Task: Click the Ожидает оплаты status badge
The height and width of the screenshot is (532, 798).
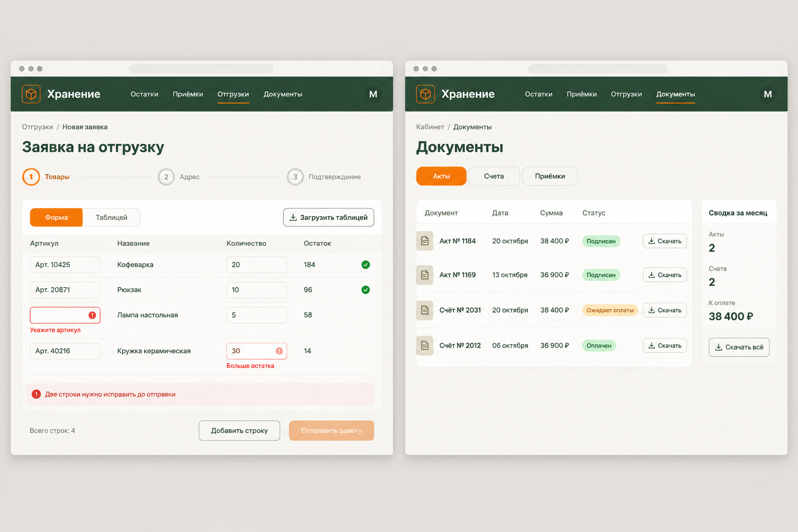Action: pos(610,310)
